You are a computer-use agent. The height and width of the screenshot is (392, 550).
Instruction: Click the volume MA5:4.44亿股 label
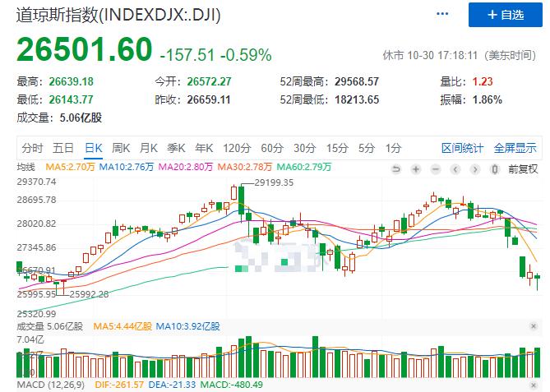122,326
